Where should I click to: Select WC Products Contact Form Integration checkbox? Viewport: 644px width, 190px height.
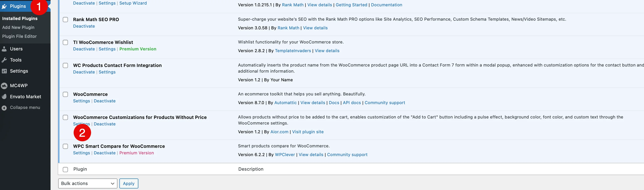click(65, 66)
